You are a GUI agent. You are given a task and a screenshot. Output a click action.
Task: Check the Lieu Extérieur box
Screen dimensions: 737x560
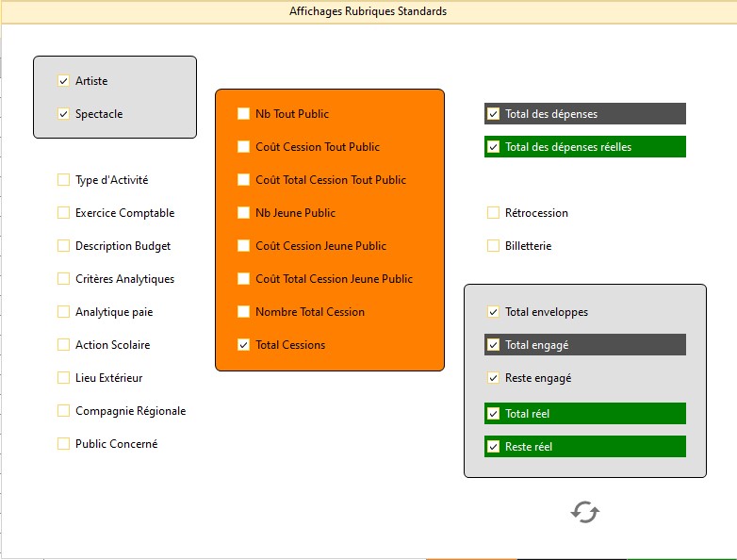(x=64, y=378)
